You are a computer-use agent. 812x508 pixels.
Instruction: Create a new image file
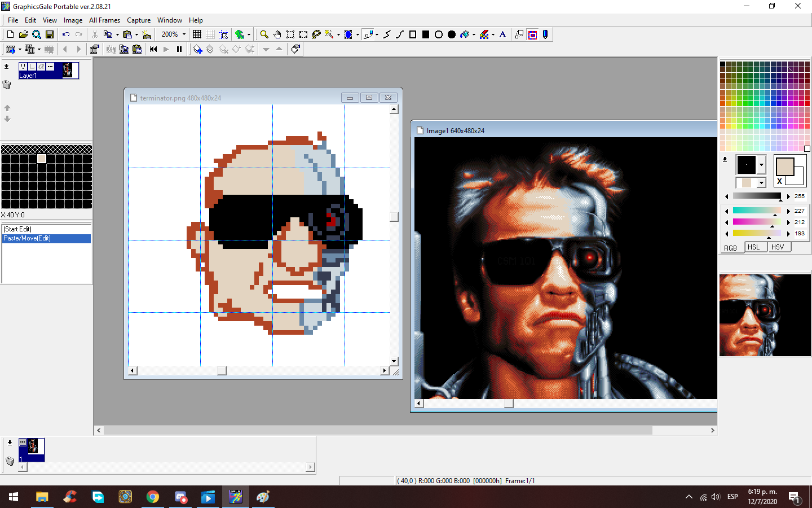click(x=10, y=34)
